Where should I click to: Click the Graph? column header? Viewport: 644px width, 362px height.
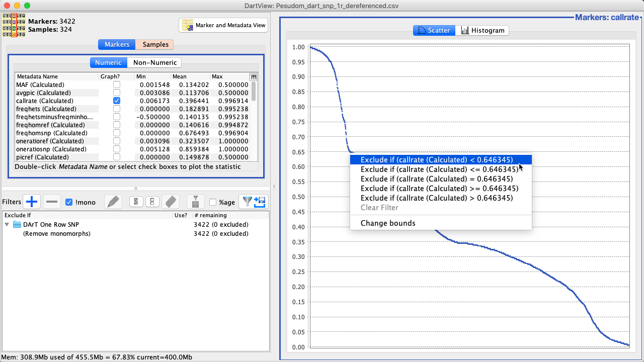point(117,77)
